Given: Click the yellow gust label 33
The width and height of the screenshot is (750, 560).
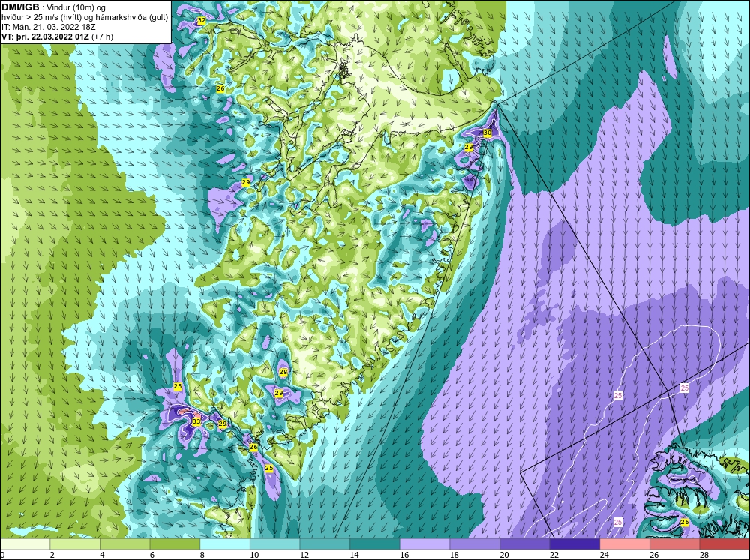Looking at the screenshot, I should (196, 422).
